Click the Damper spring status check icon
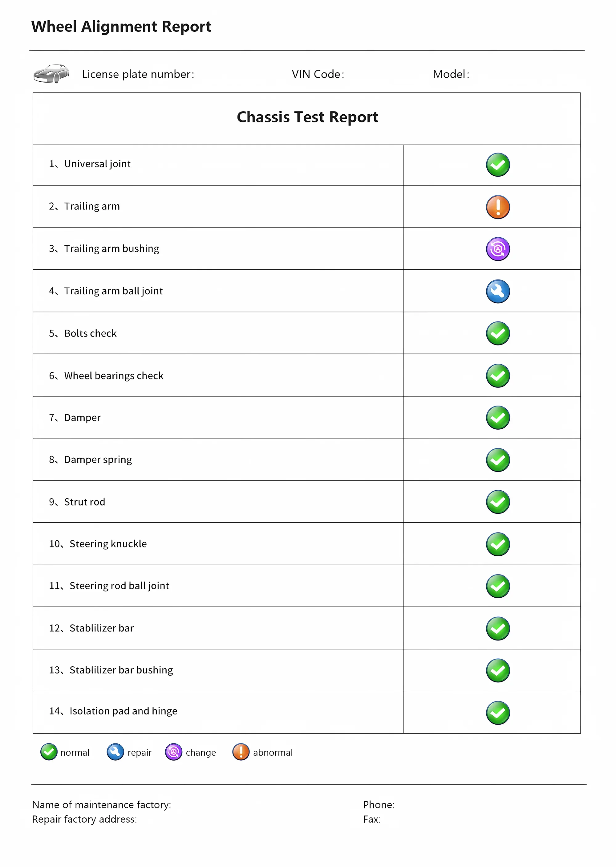Screen dimensions: 616x867 498,460
